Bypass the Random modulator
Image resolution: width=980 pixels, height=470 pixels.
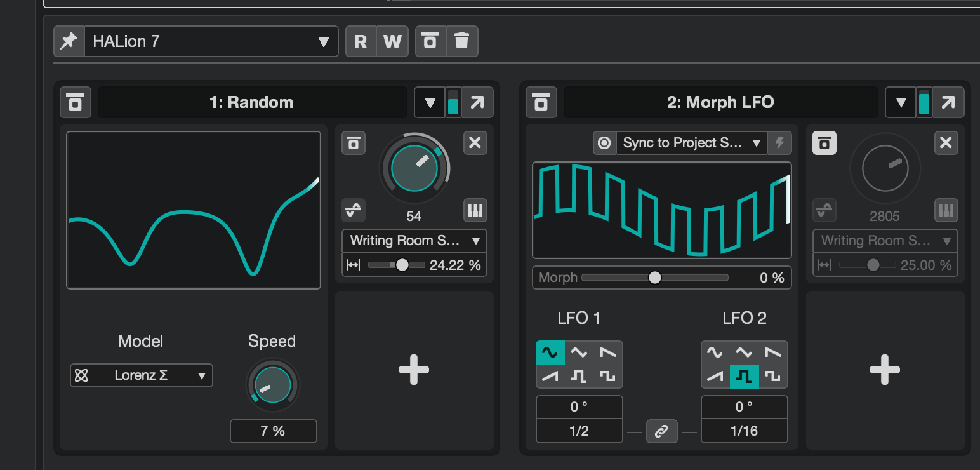(76, 102)
